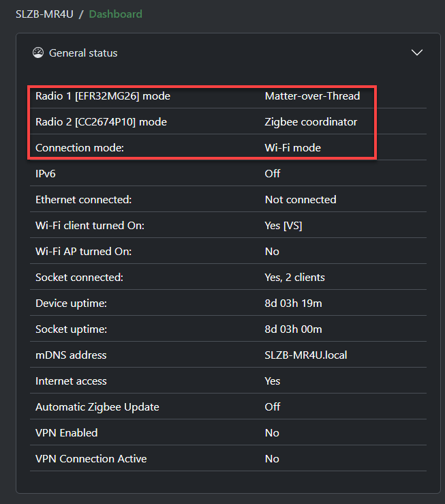This screenshot has height=504, width=445.
Task: Select the Radio 1 EFR32MG26 mode row
Action: pyautogui.click(x=103, y=96)
